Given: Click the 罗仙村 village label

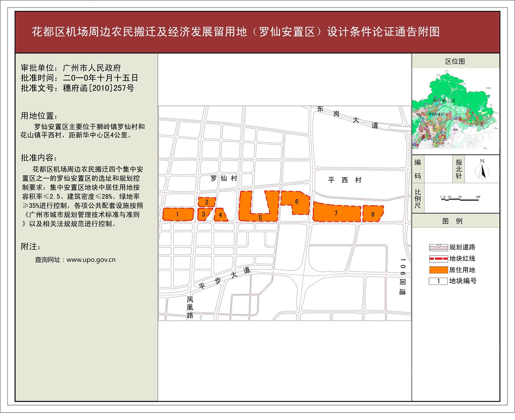Looking at the screenshot, I should pyautogui.click(x=224, y=178).
